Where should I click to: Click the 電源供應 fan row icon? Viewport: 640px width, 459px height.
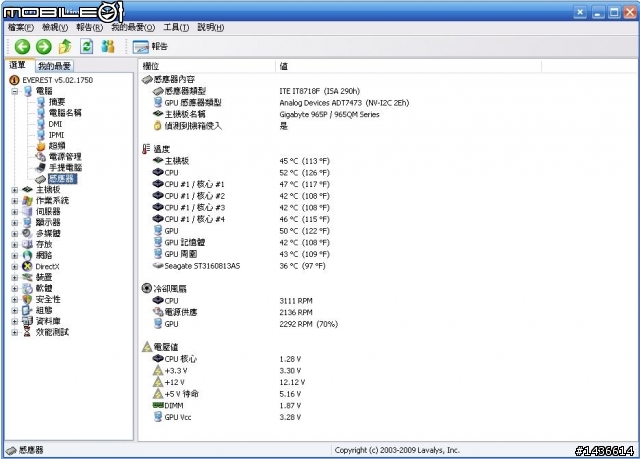point(158,312)
